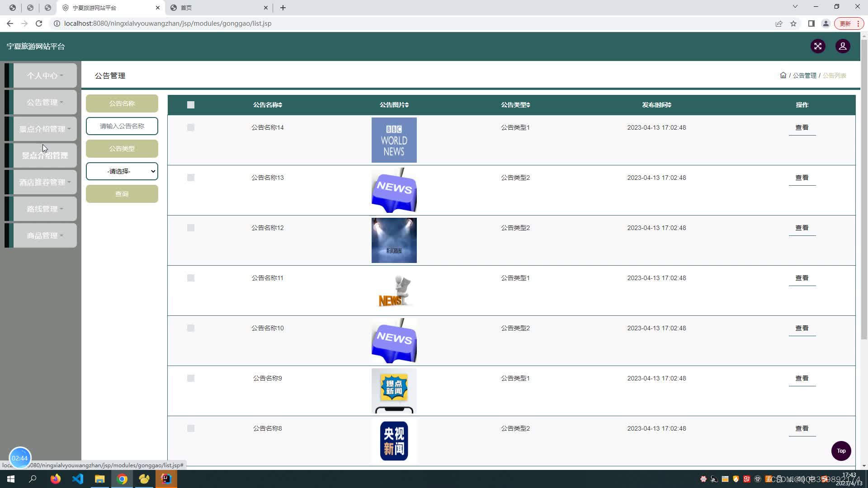This screenshot has width=868, height=488.
Task: Select the 宁夏旅游网站平台 browser tab
Action: point(111,8)
